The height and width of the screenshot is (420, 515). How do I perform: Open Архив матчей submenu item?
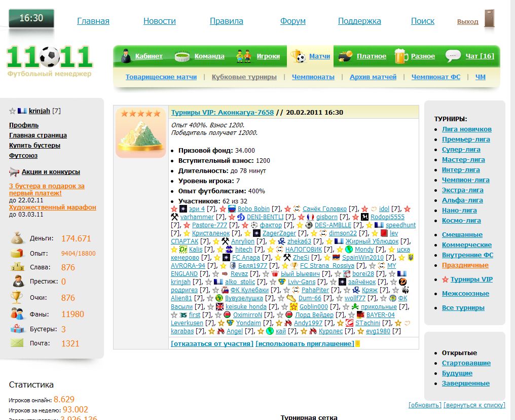tap(373, 77)
